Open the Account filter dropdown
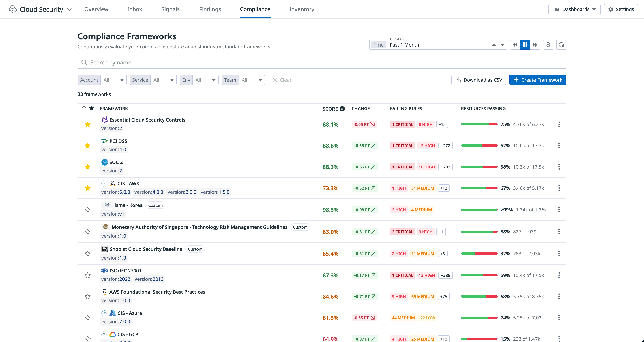Viewport: 644px width, 342px height. (x=113, y=80)
